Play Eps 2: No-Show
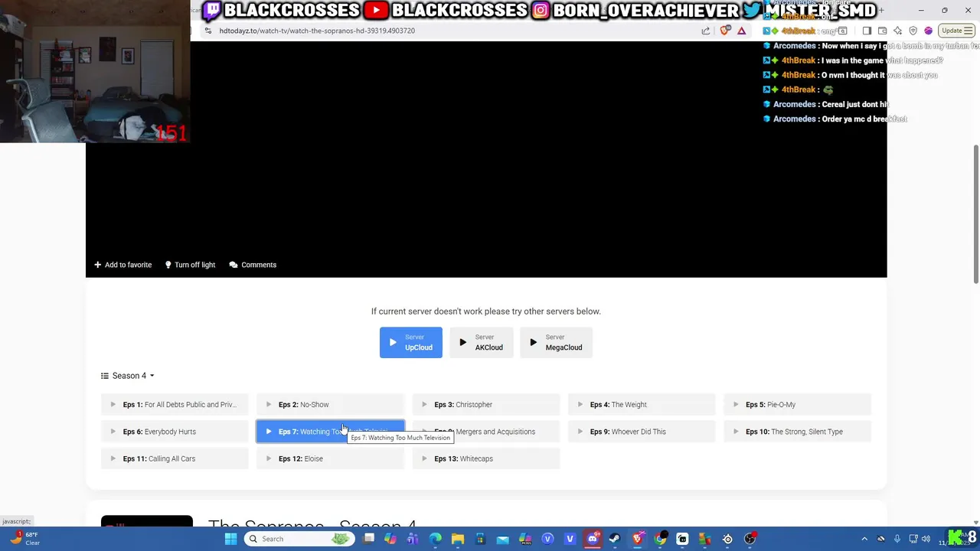This screenshot has width=980, height=551. click(330, 405)
